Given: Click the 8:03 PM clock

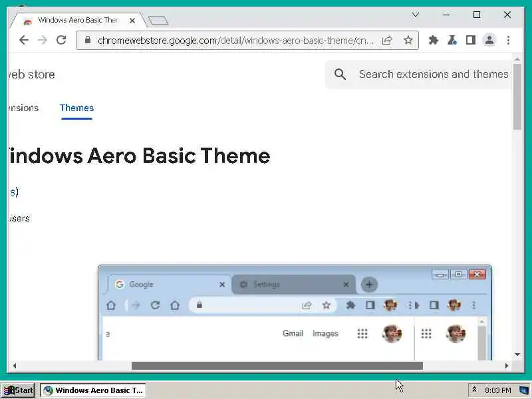Looking at the screenshot, I should [x=497, y=390].
